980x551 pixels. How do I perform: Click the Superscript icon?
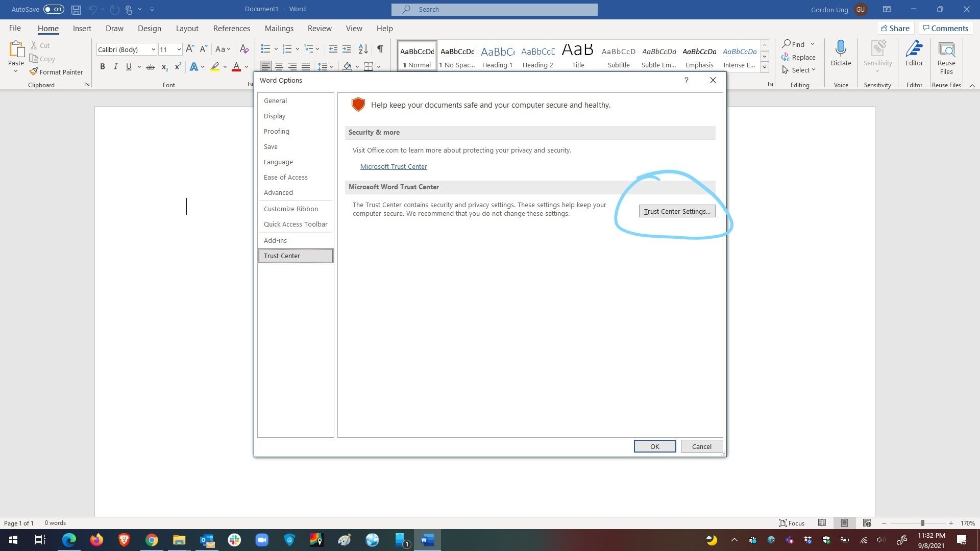point(178,67)
